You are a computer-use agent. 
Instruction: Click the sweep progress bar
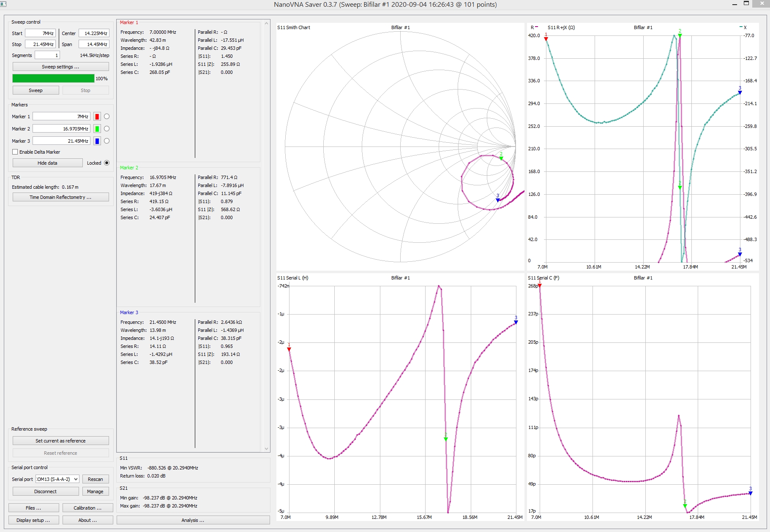pyautogui.click(x=53, y=79)
